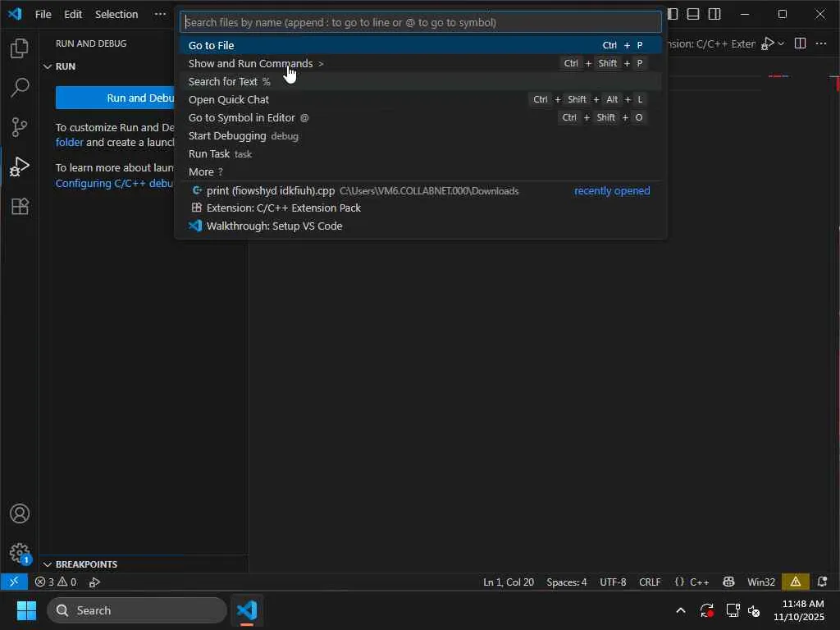Collapse the RUN section
Viewport: 840px width, 630px height.
pyautogui.click(x=47, y=66)
